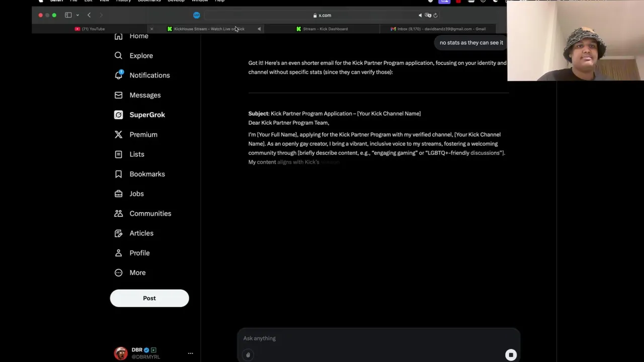Open the Jobs briefcase icon
This screenshot has width=644, height=362.
coord(118,194)
